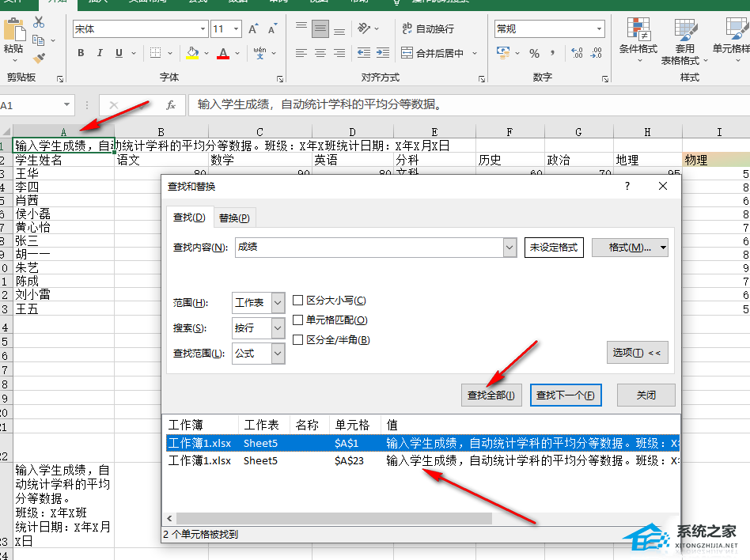750x560 pixels.
Task: Click the increase indent icon
Action: 383,53
